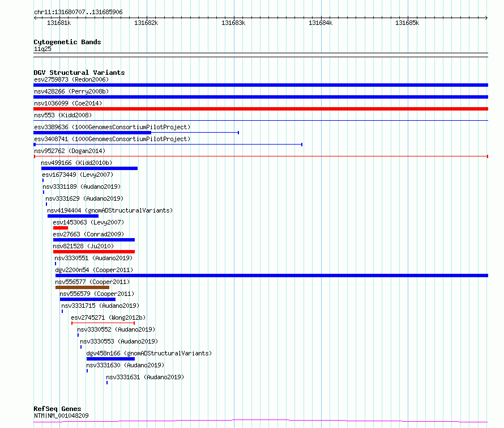504x428 pixels.
Task: Click the 131685k ruler position
Action: (407, 23)
